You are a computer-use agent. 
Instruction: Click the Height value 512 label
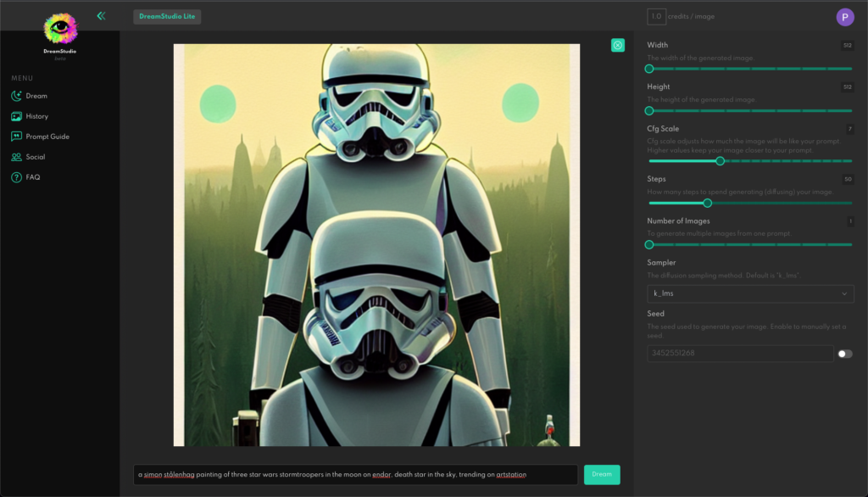pyautogui.click(x=848, y=87)
